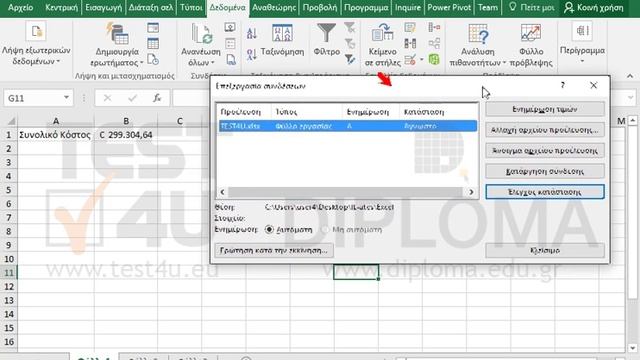The width and height of the screenshot is (640, 360).
Task: Click the Name Box showing G11
Action: click(x=38, y=98)
